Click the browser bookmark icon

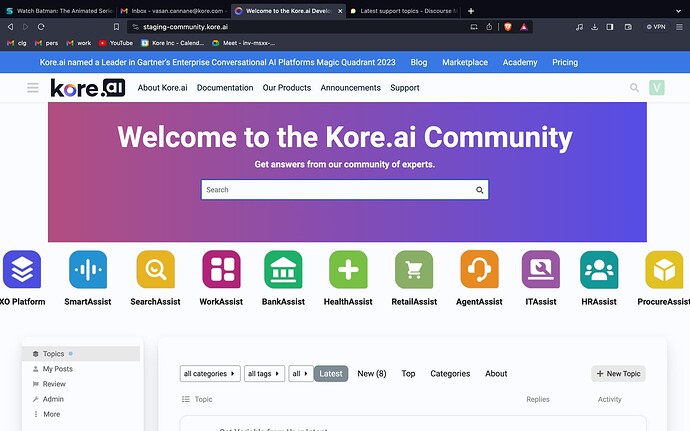pos(116,27)
